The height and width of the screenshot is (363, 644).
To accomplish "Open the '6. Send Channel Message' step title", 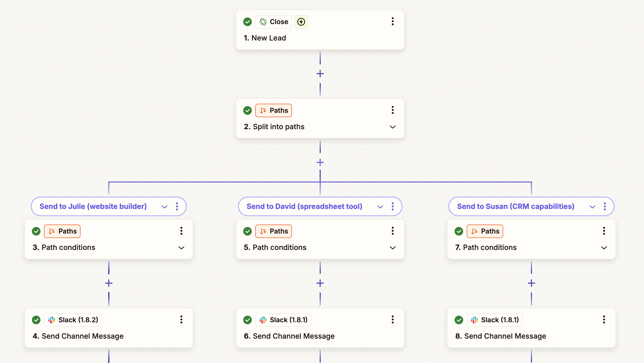I will [289, 336].
